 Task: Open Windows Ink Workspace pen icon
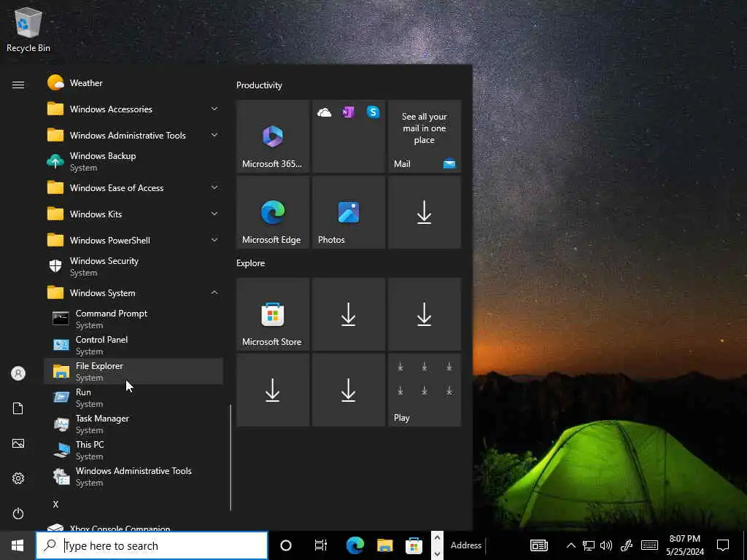pos(627,545)
